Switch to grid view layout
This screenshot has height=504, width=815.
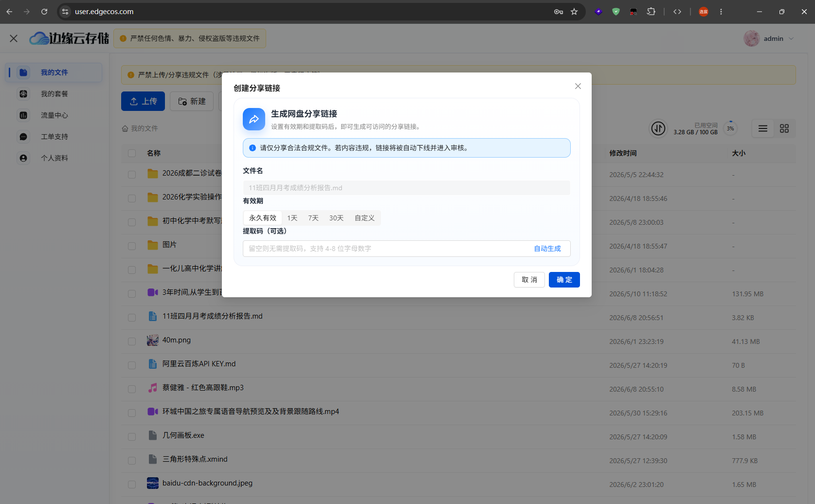[x=784, y=128]
